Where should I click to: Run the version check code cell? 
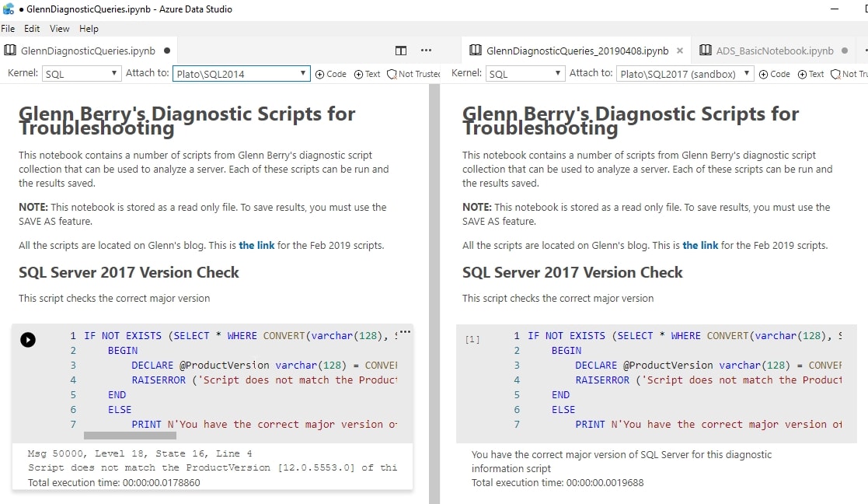(28, 339)
